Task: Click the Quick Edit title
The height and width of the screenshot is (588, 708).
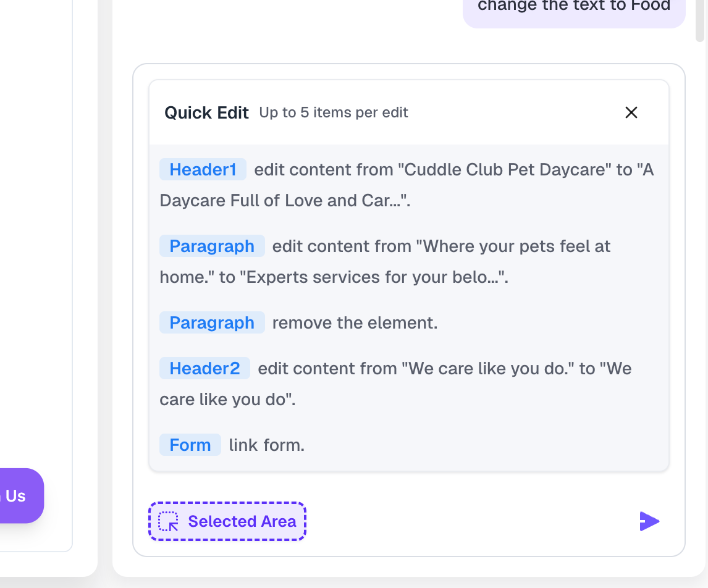Action: click(206, 113)
